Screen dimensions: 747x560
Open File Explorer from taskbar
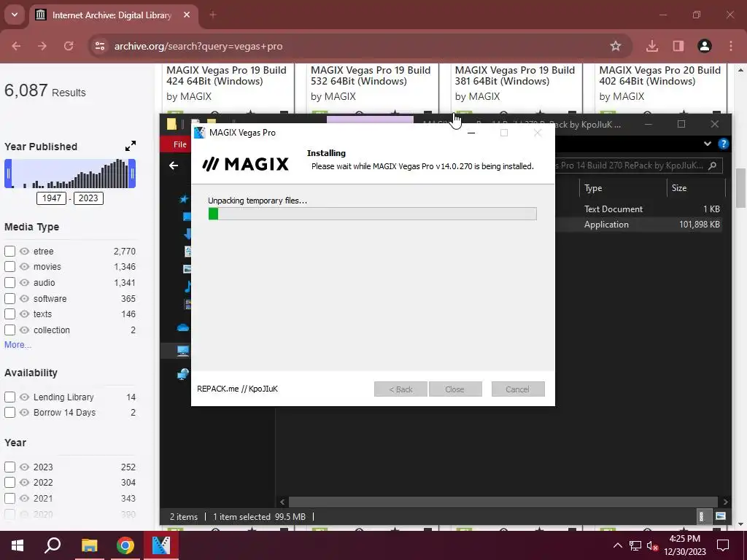[89, 545]
